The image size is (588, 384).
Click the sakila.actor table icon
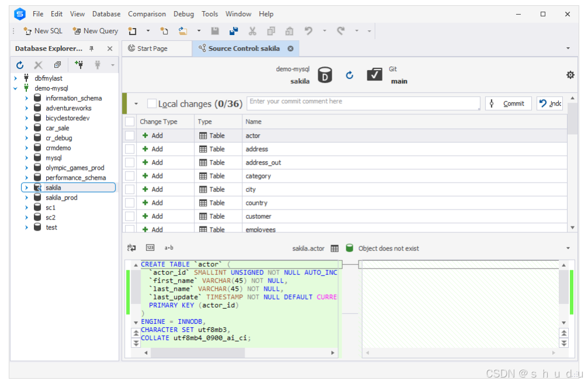[335, 249]
